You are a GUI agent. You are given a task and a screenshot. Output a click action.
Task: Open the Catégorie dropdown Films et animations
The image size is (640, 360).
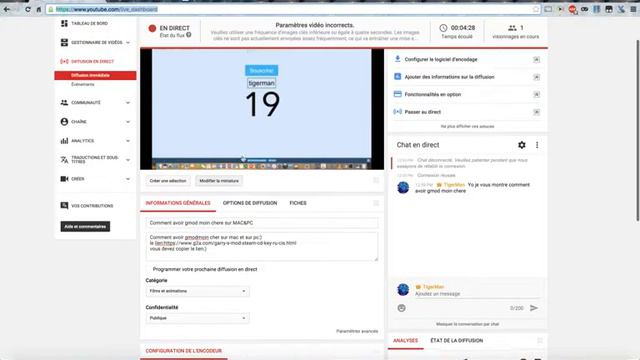pos(198,291)
